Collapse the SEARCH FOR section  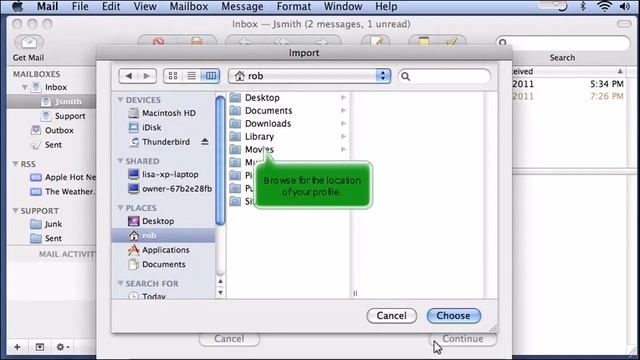120,283
